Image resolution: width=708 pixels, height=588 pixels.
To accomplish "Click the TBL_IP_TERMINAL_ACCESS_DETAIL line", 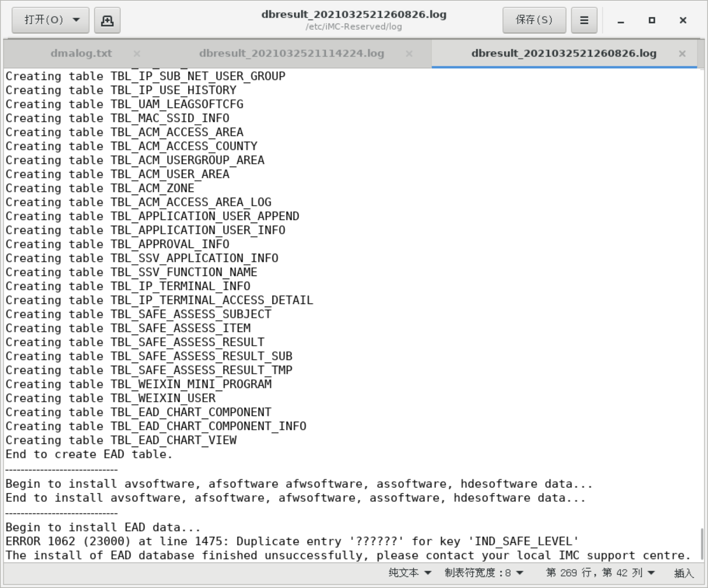I will [x=160, y=300].
